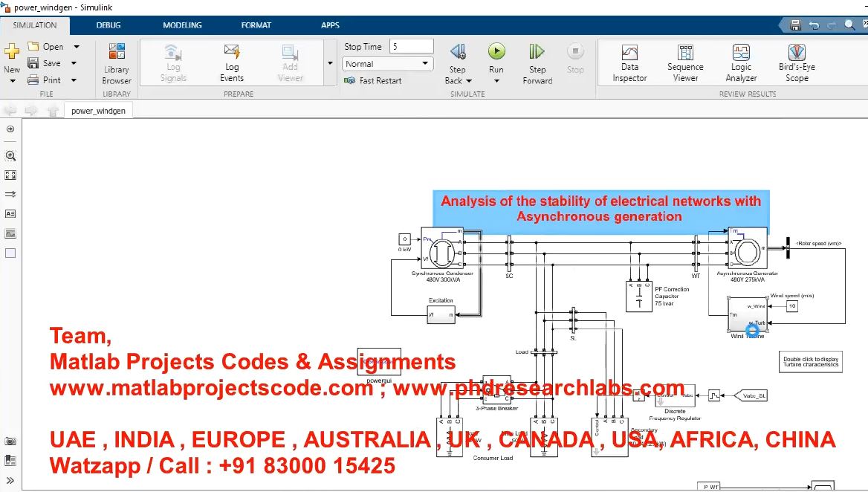
Task: Select the Image tool in the left palette
Action: [10, 233]
